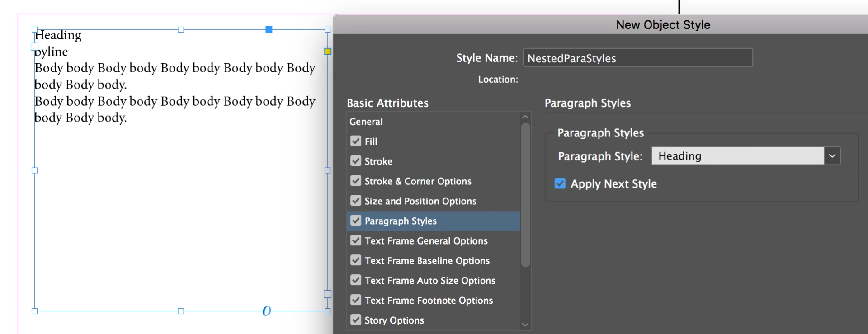Uncheck the Fill attribute checkbox
The width and height of the screenshot is (868, 334).
point(356,141)
